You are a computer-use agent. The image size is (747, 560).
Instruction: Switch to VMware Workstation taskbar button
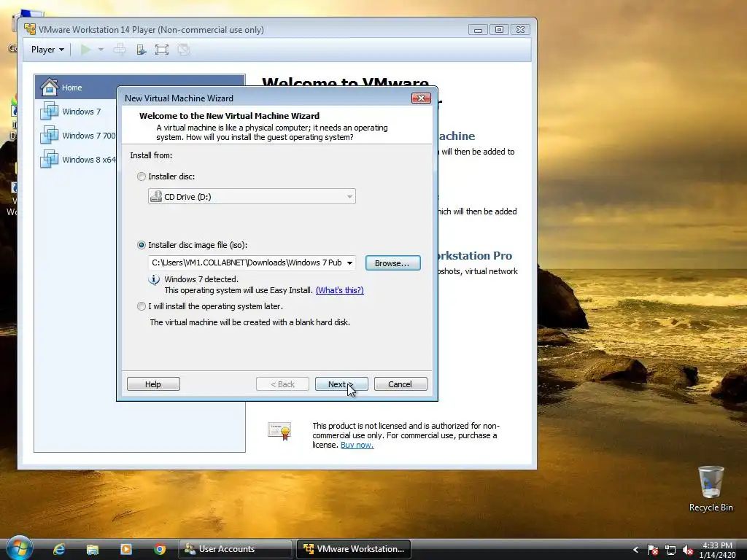(x=354, y=549)
